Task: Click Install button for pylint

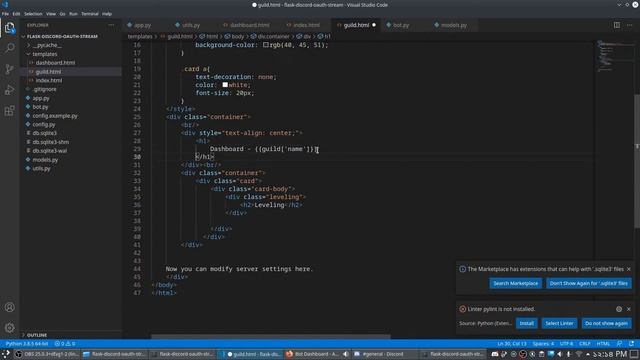Action: pyautogui.click(x=527, y=323)
